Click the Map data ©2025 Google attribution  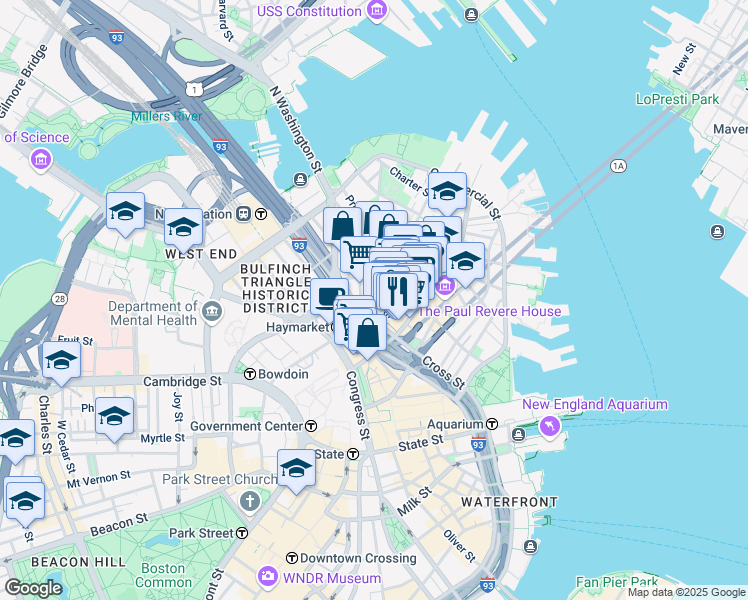coord(687,592)
